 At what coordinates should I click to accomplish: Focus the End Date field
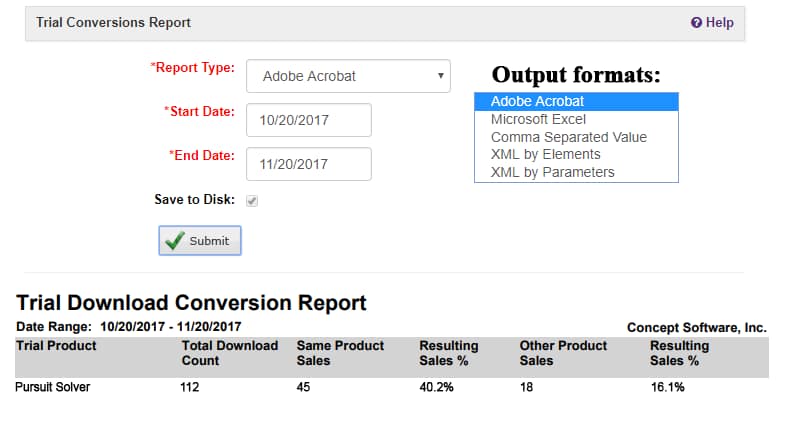click(309, 164)
